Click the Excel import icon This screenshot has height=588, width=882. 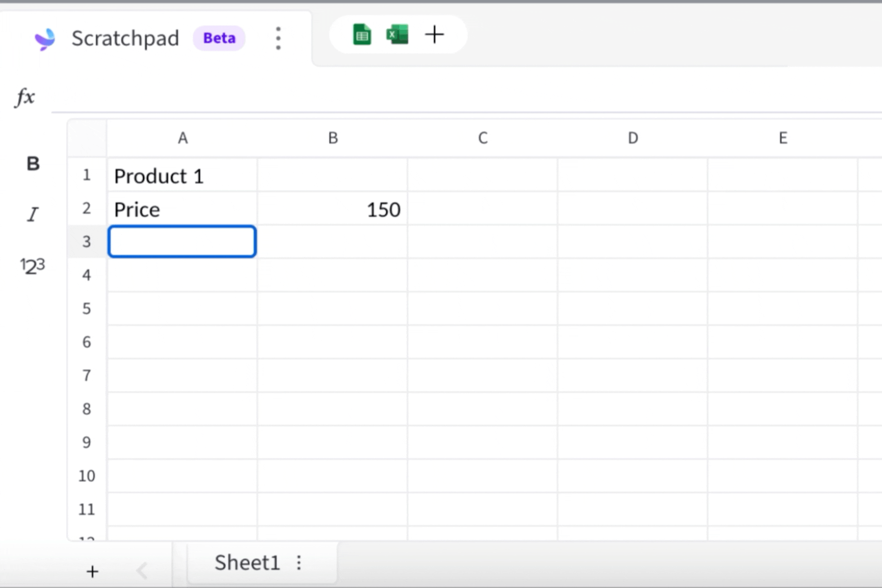(x=397, y=35)
